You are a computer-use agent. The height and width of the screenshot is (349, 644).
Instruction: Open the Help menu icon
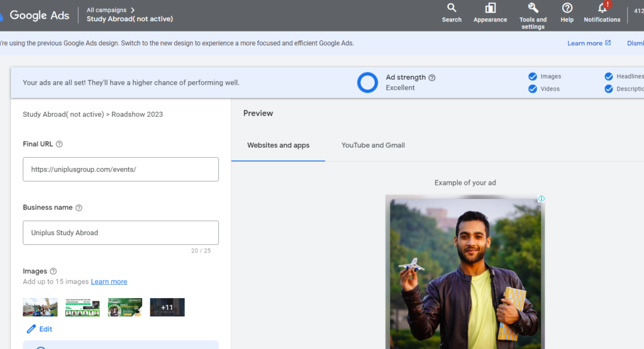[567, 9]
